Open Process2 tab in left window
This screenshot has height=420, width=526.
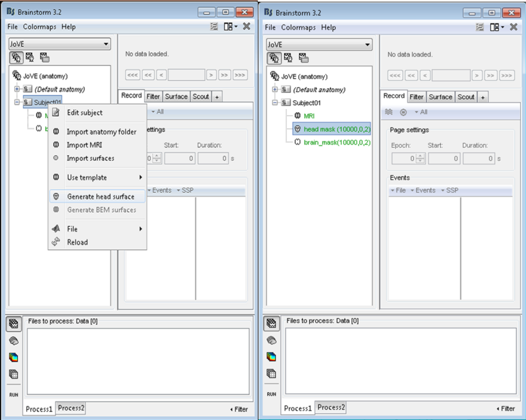(71, 408)
